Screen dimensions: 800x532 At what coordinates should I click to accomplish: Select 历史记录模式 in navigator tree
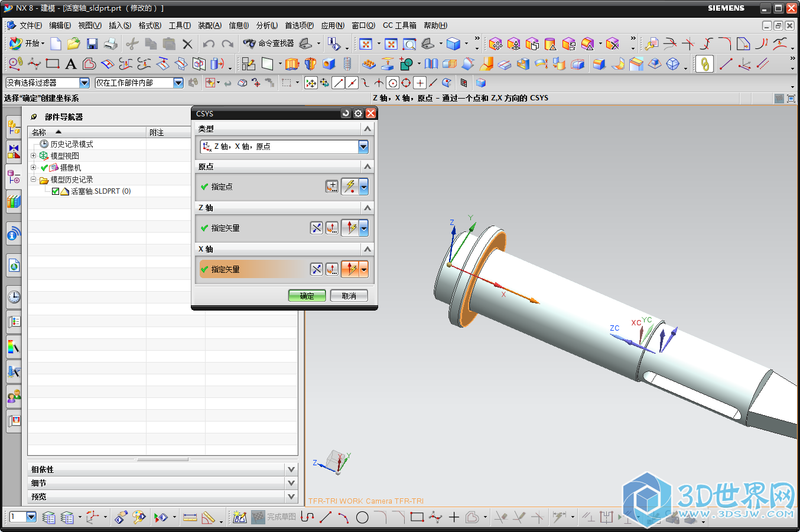coord(71,144)
